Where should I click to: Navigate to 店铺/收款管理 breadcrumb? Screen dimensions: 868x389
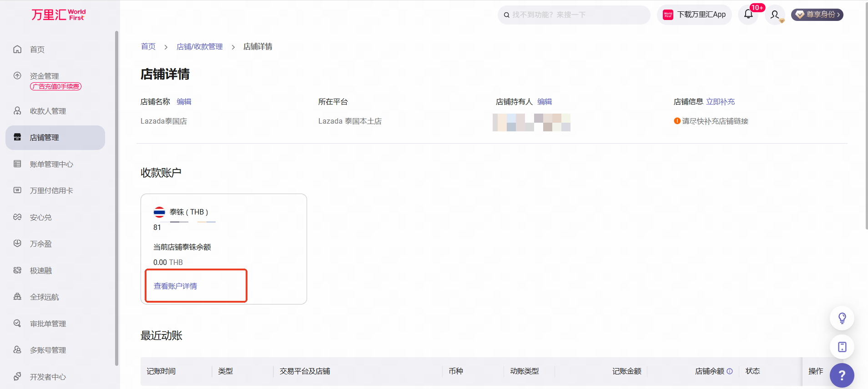[199, 47]
